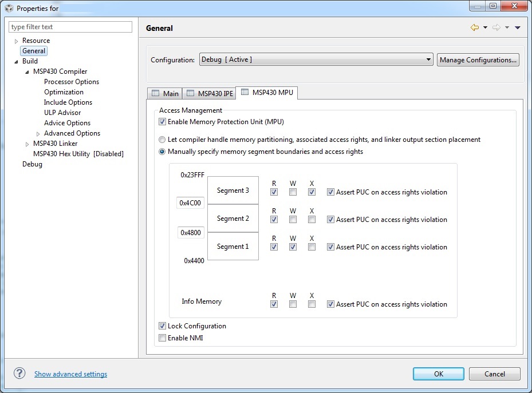
Task: Open the forward history dropdown arrow
Action: 507,28
